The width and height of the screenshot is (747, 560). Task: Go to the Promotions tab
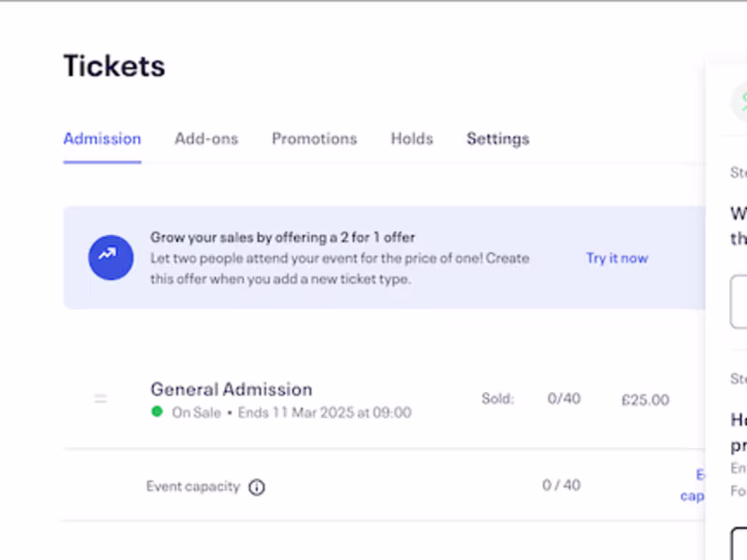pos(314,139)
